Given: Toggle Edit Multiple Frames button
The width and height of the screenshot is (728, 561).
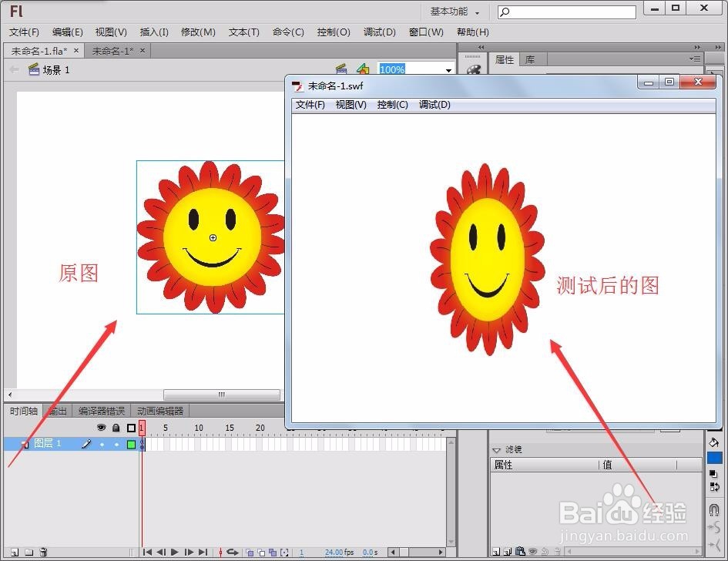Looking at the screenshot, I should pos(273,553).
